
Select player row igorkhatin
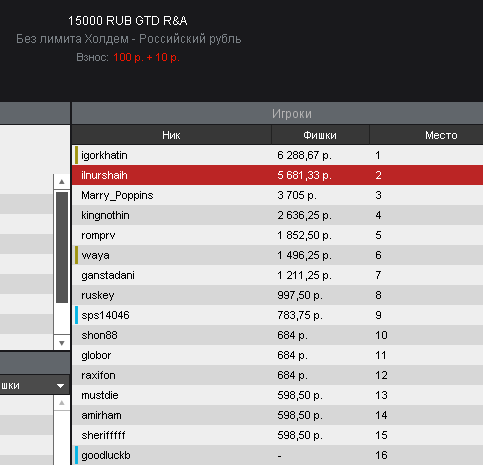click(277, 155)
